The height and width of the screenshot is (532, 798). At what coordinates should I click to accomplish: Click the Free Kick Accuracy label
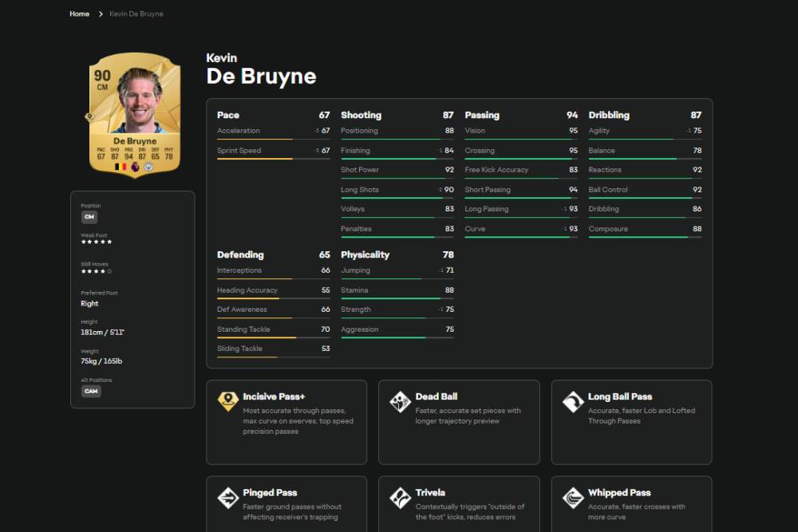point(496,170)
